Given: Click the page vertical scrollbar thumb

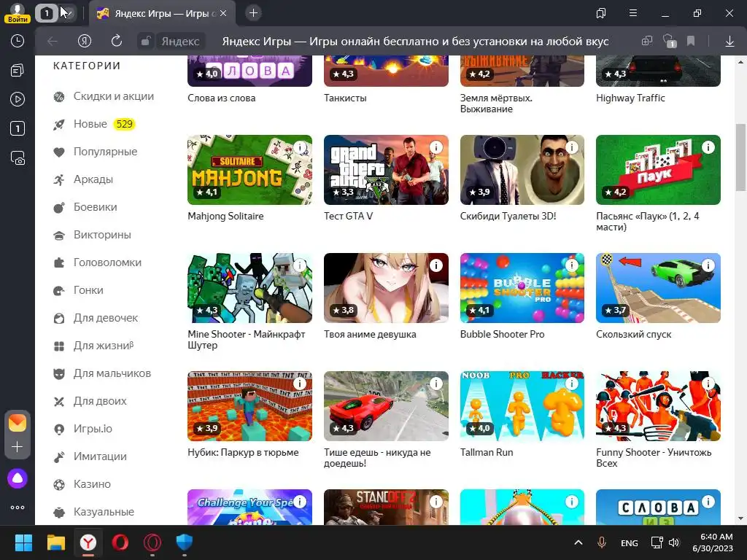Looking at the screenshot, I should (740, 157).
